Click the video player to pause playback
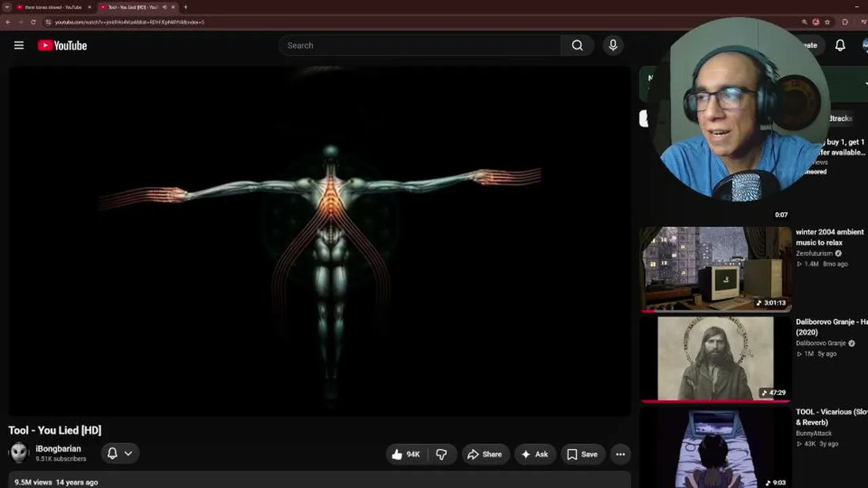This screenshot has height=488, width=868. (319, 241)
